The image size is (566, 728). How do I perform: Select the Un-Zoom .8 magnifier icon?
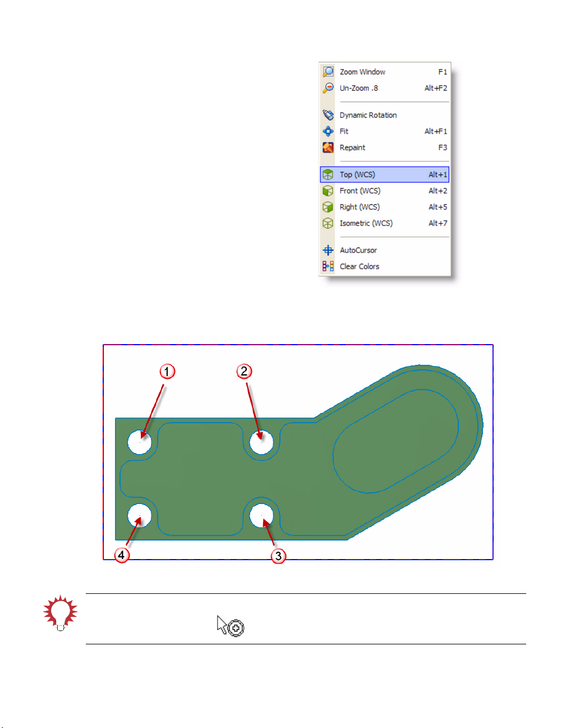(328, 88)
